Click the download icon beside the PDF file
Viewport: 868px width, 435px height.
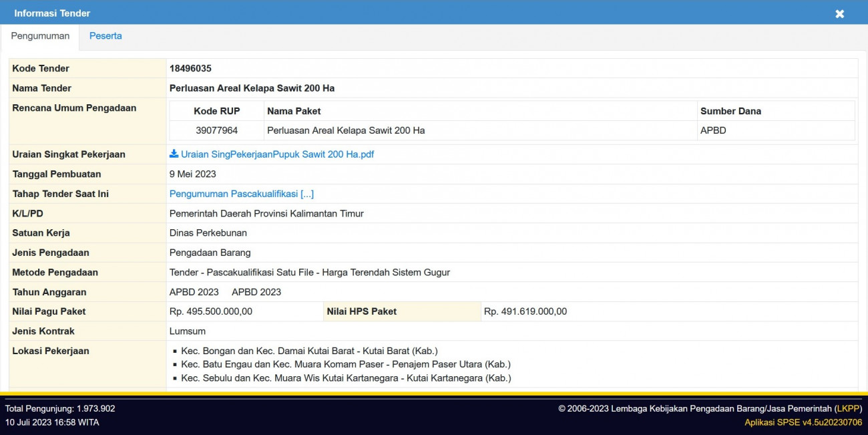[174, 154]
